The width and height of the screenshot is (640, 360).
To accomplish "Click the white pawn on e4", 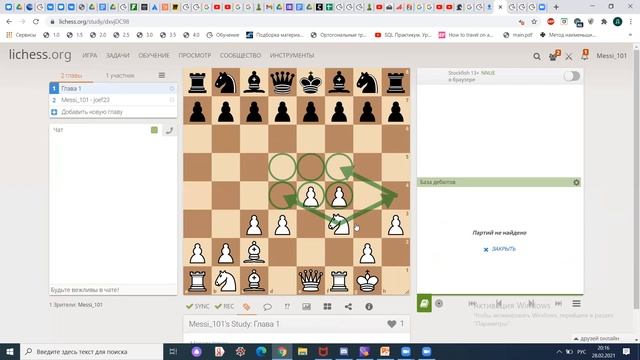I will [311, 196].
